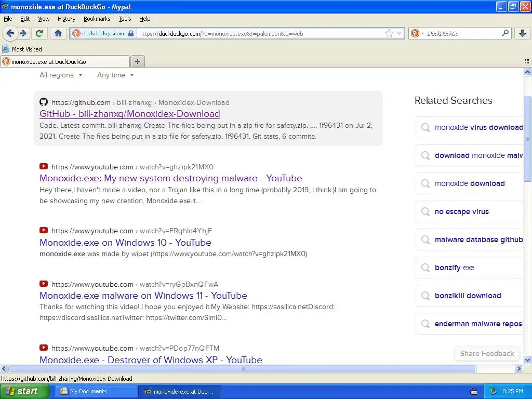Open the home page via home icon

click(58, 33)
